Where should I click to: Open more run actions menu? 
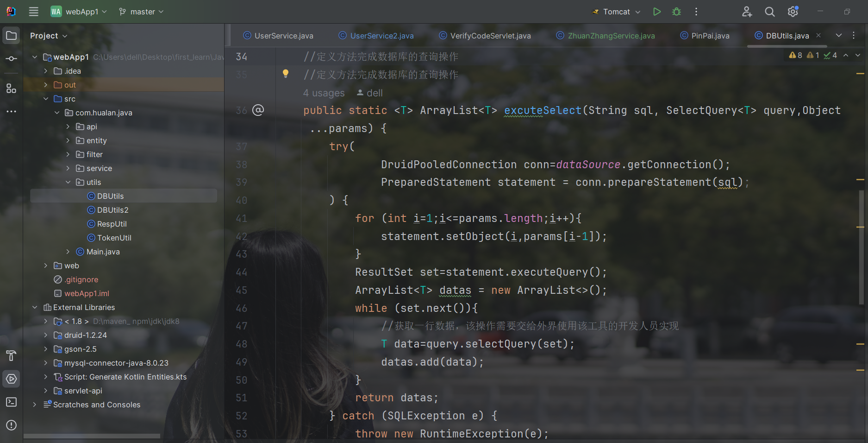(696, 12)
